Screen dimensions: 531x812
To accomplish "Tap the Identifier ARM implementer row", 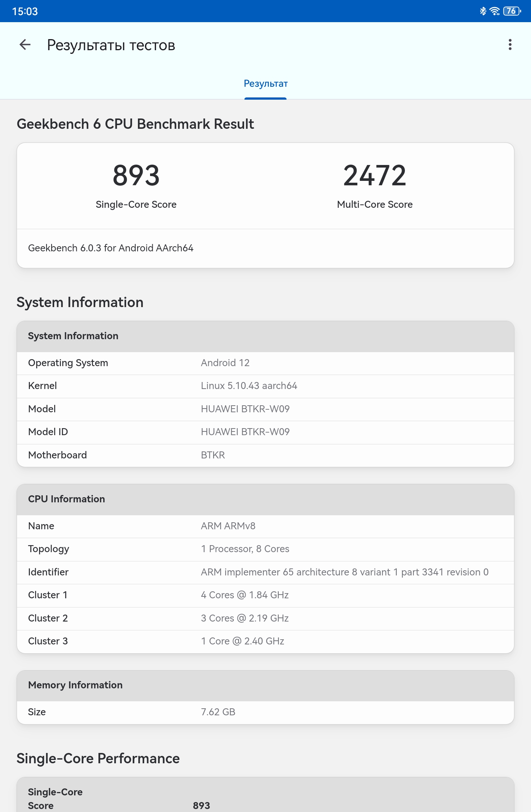I will [265, 572].
